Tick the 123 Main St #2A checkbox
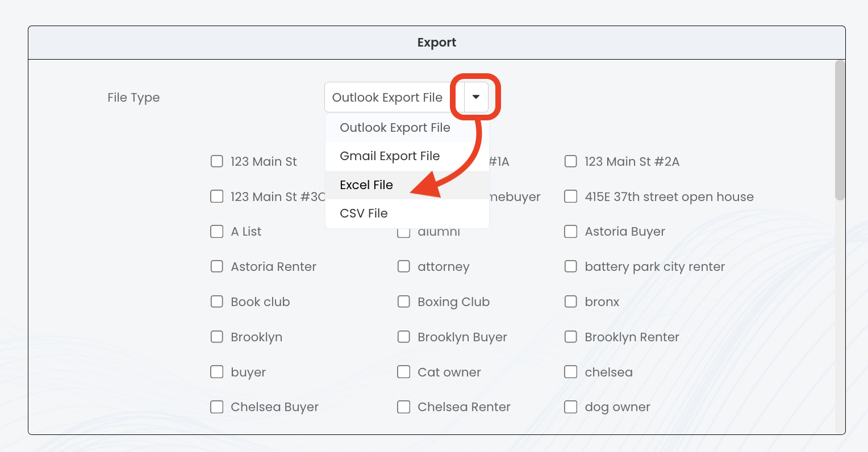The image size is (868, 452). point(571,162)
